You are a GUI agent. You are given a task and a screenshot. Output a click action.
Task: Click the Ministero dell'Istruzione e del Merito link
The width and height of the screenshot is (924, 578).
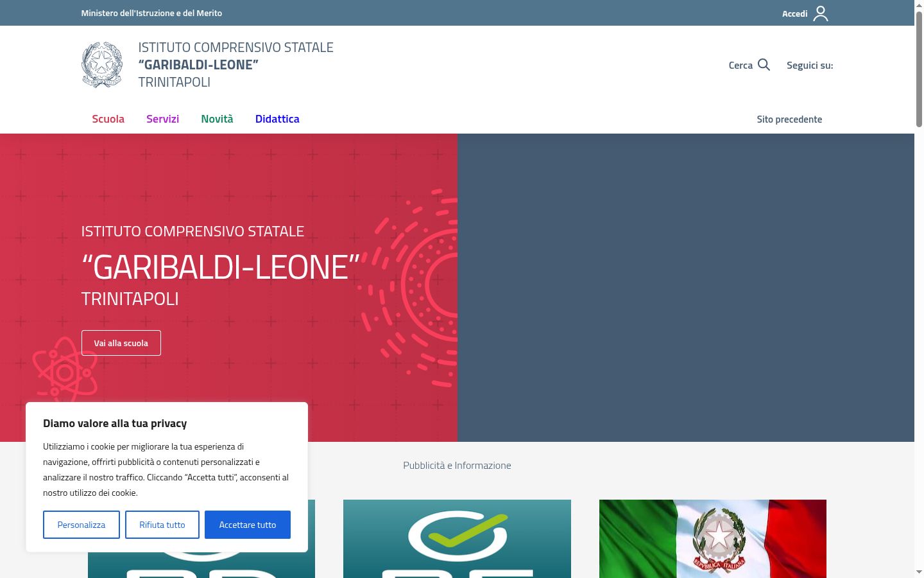pyautogui.click(x=151, y=13)
